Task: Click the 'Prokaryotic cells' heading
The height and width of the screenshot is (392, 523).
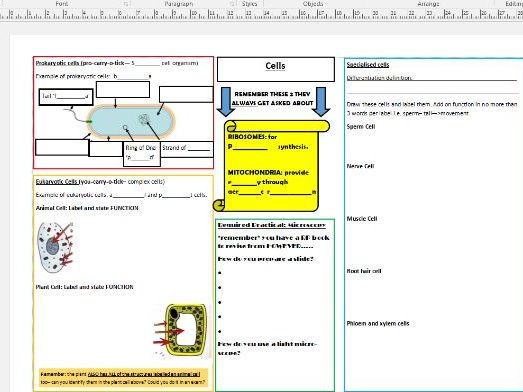Action: (117, 63)
